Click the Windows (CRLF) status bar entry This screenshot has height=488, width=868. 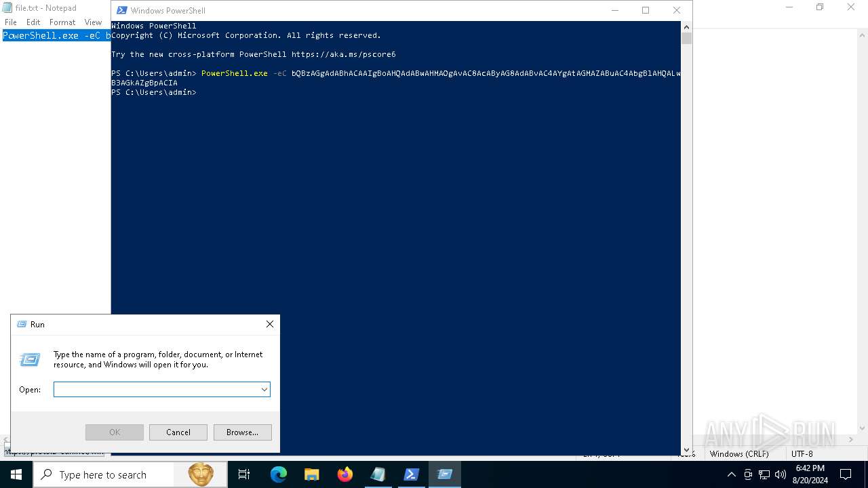(x=739, y=454)
